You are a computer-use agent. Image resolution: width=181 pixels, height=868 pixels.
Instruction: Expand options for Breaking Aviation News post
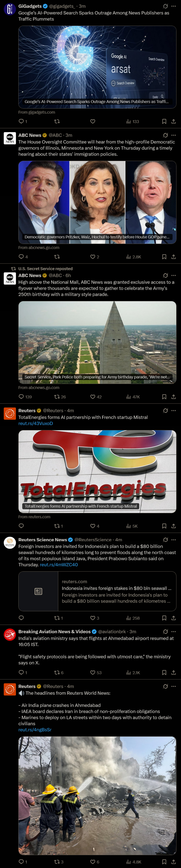point(174,631)
